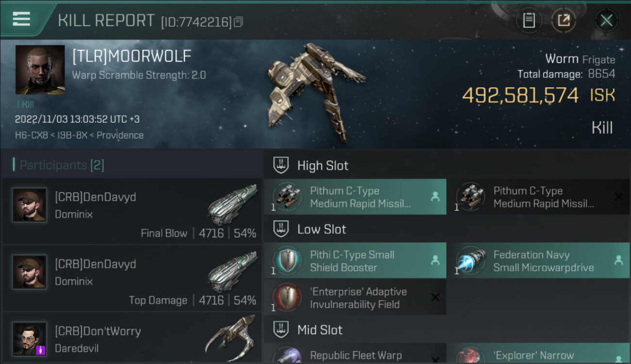Open the clipboard report icon
The image size is (631, 364).
pyautogui.click(x=529, y=20)
